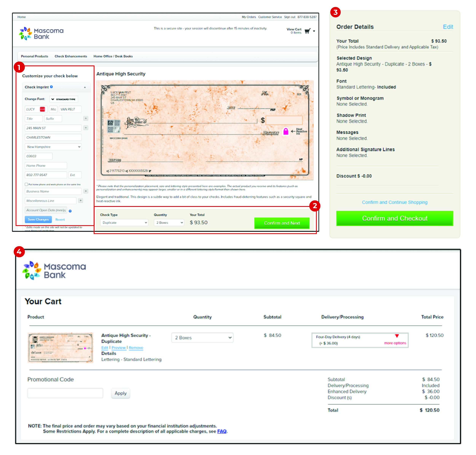Check 'Put home phone and work phone on same line'
Screen dimensions: 476x455
(26, 184)
